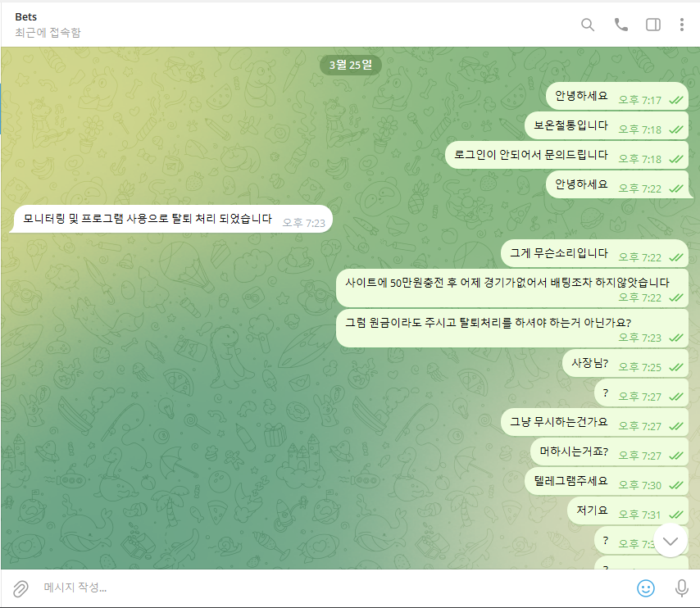The width and height of the screenshot is (700, 608).
Task: Click the 최근에 접속함 last seen status
Action: pos(48,33)
